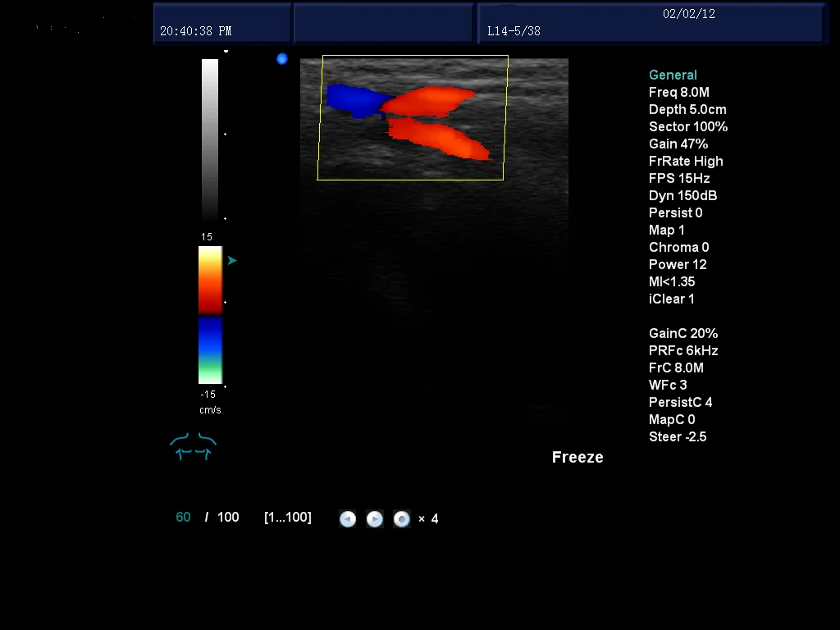
Task: Select the PersistC 4 parameter
Action: click(x=680, y=402)
